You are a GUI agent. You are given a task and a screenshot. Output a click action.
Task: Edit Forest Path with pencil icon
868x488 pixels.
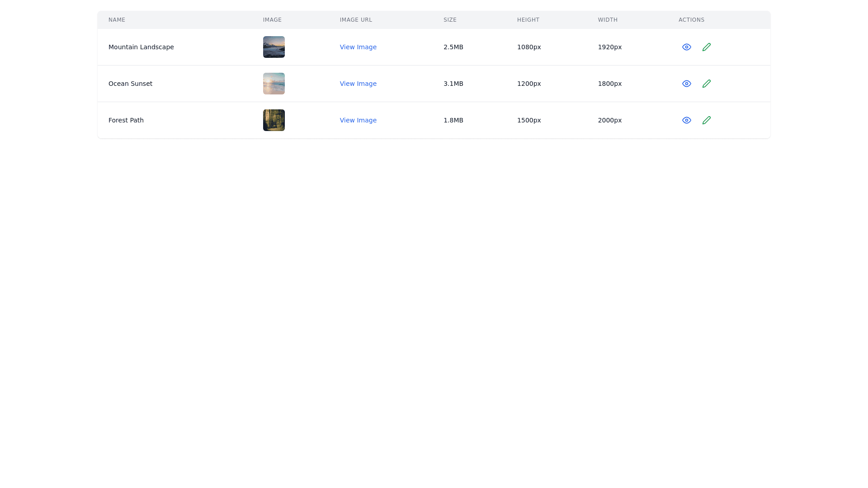click(x=706, y=120)
